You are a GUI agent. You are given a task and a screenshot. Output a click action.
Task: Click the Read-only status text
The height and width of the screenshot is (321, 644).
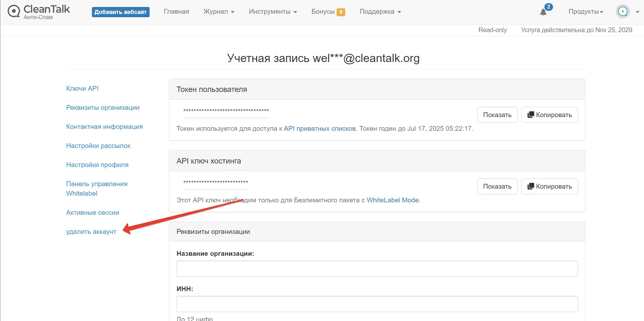pyautogui.click(x=493, y=30)
